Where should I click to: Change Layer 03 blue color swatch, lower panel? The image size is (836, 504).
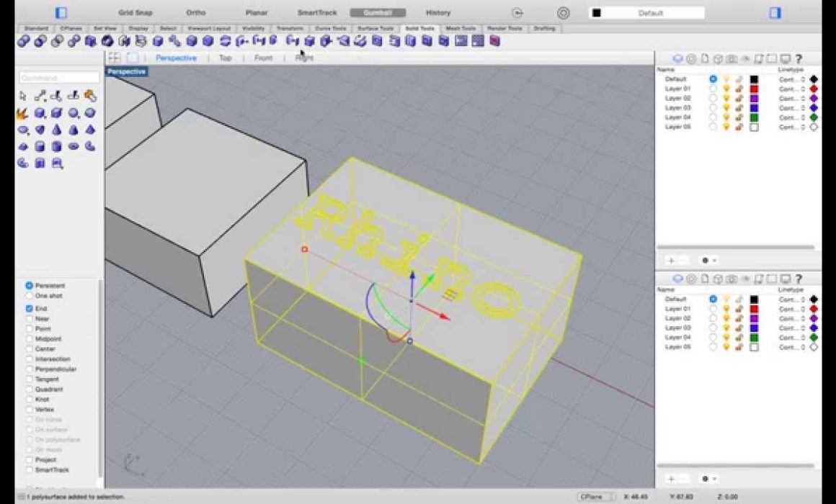tap(754, 328)
